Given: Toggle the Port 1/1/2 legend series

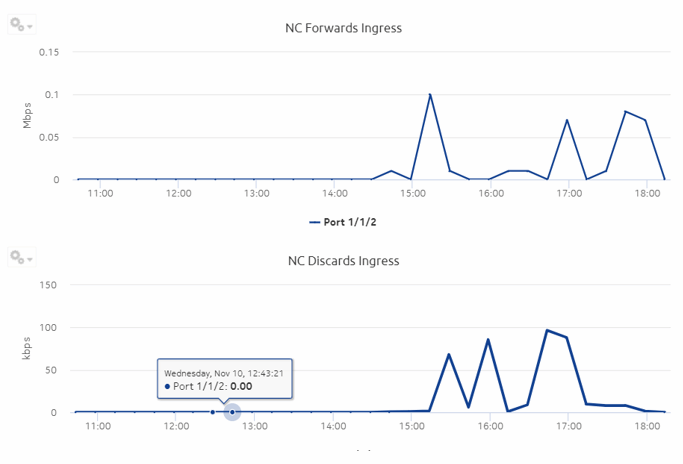Looking at the screenshot, I should tap(351, 222).
